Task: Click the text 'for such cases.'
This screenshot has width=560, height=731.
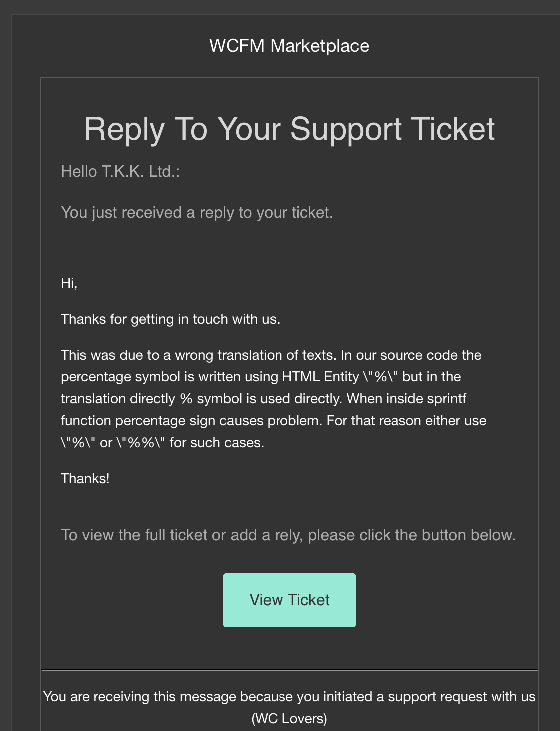Action: [x=217, y=443]
